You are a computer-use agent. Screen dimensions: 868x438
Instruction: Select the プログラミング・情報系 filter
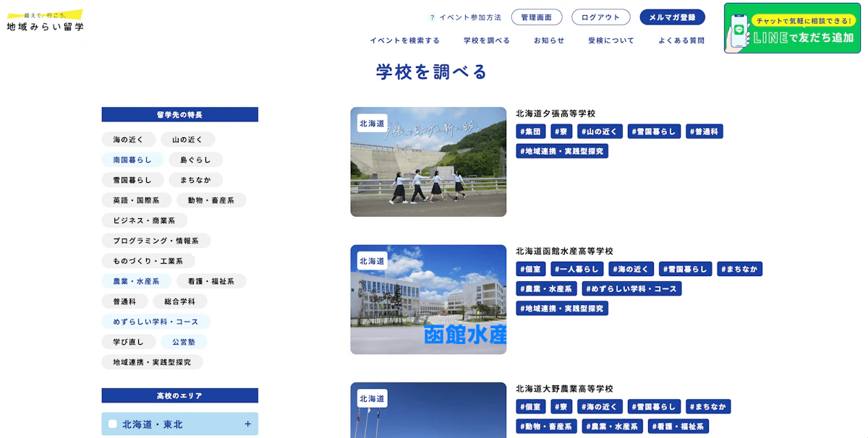(156, 241)
